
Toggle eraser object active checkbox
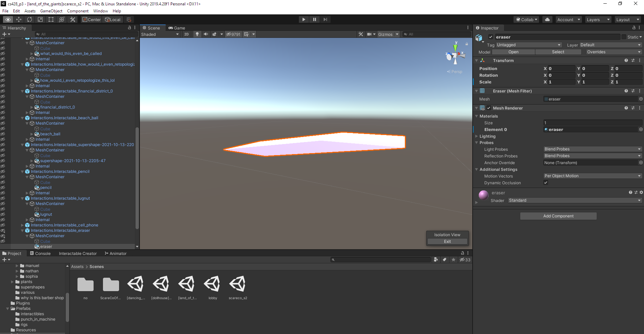pyautogui.click(x=491, y=37)
